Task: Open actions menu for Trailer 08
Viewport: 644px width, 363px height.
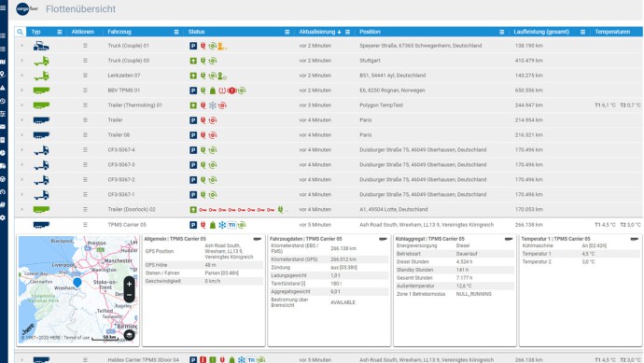Action: click(85, 135)
